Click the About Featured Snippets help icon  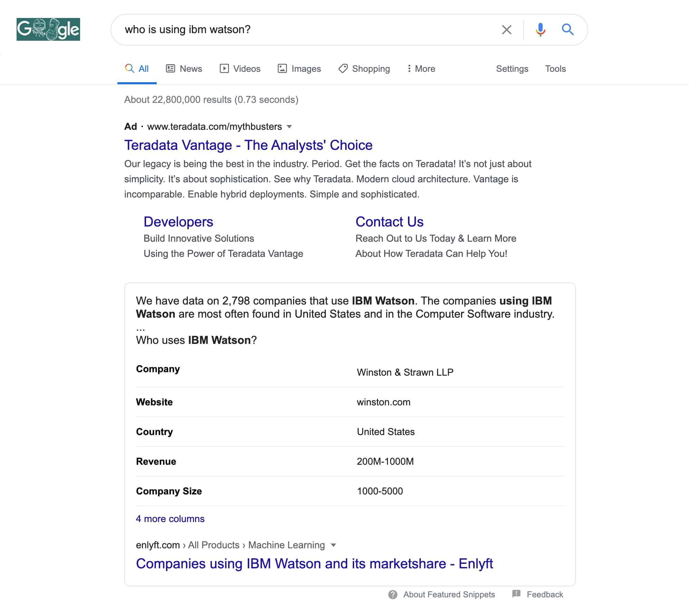tap(393, 595)
